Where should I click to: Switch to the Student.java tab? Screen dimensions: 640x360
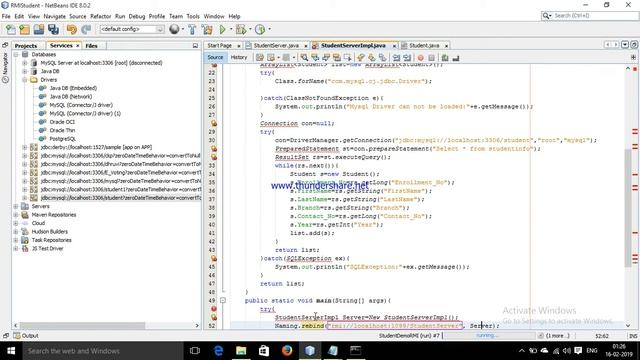[424, 45]
